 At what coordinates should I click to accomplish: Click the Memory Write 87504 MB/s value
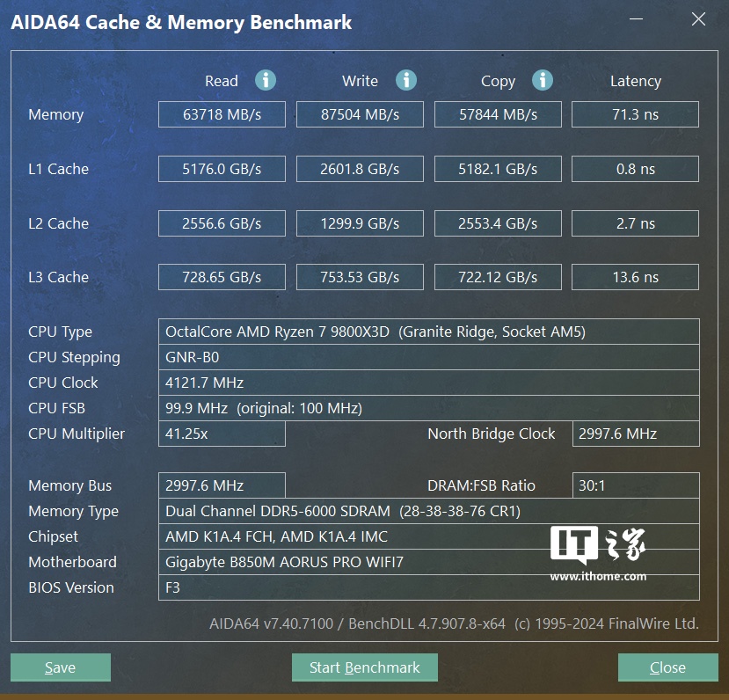pos(360,114)
